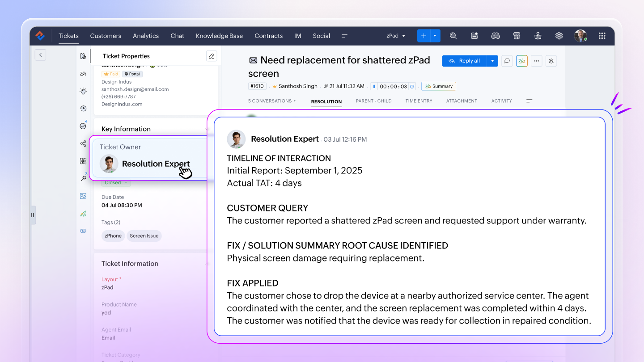Open the Zia Summary button
Image resolution: width=644 pixels, height=362 pixels.
click(439, 86)
